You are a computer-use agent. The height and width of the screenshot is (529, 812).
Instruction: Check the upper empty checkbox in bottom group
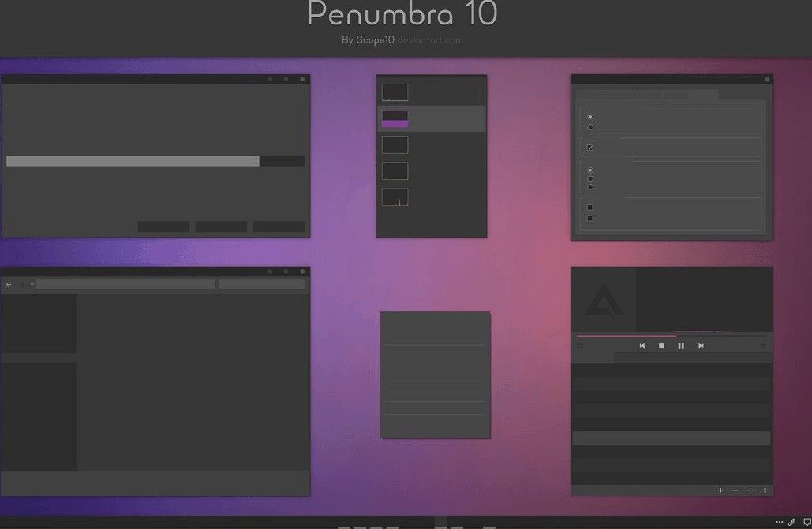tap(589, 207)
